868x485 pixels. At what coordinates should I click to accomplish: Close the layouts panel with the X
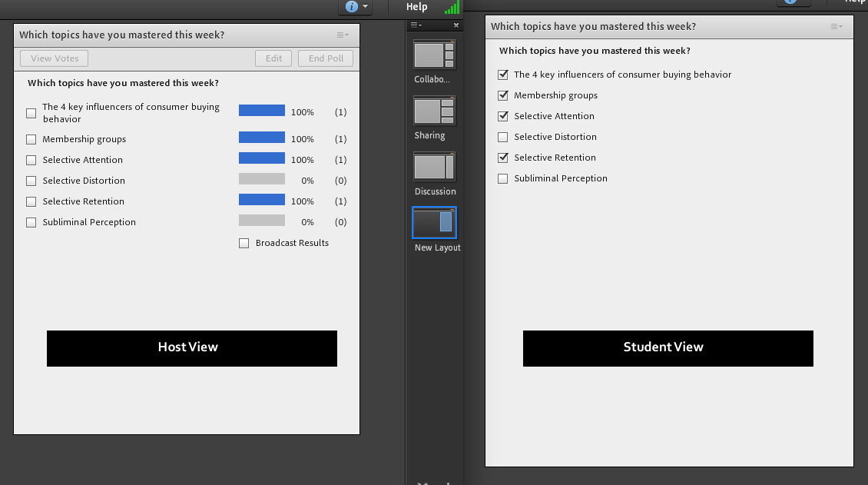click(x=456, y=25)
